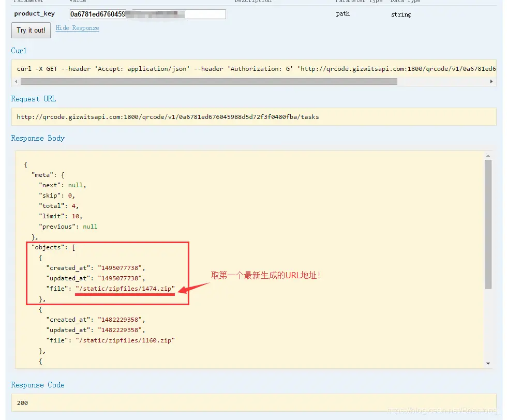Click the "/static/zipfiles/1160.zip" file value
The height and width of the screenshot is (420, 507).
point(125,340)
